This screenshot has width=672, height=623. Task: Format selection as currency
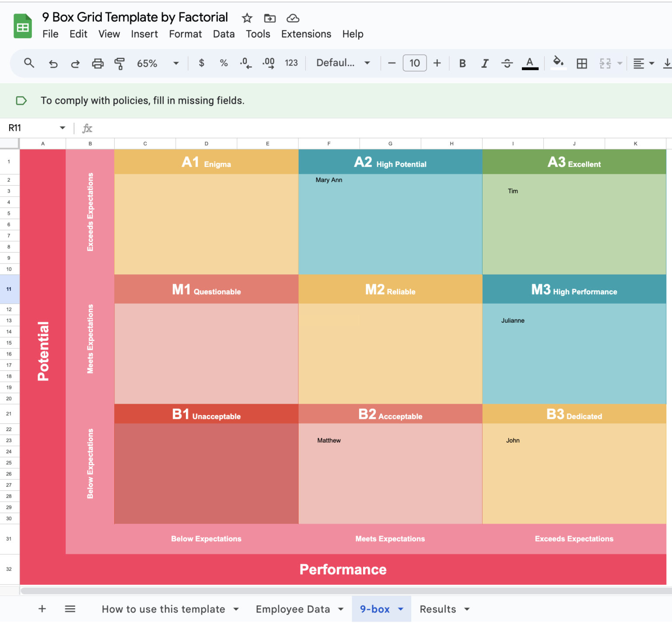[201, 63]
